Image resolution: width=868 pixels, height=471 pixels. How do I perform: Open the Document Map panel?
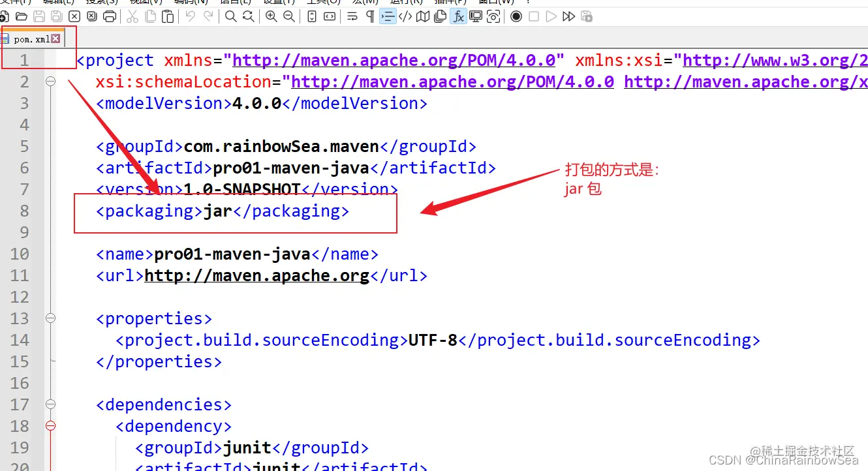pyautogui.click(x=423, y=16)
